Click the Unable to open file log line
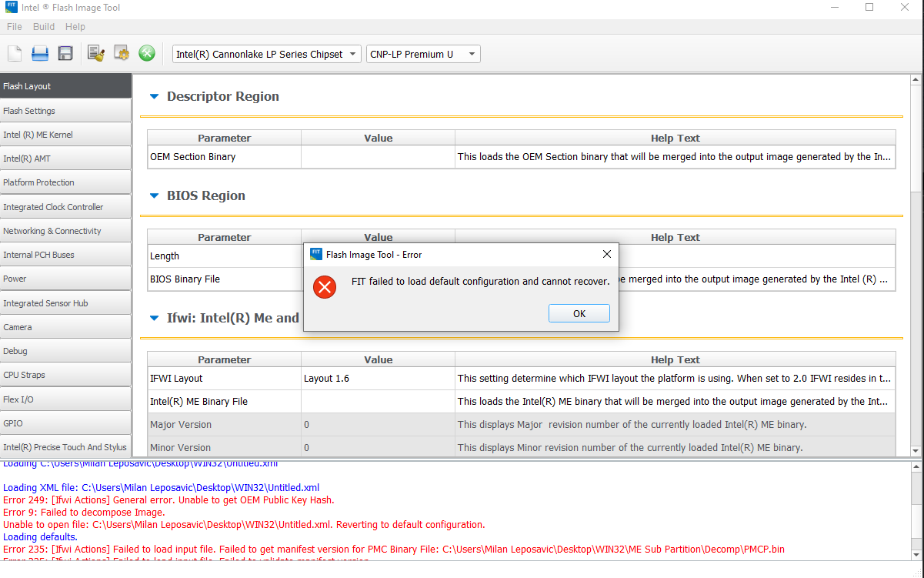Image resolution: width=924 pixels, height=578 pixels. (244, 524)
